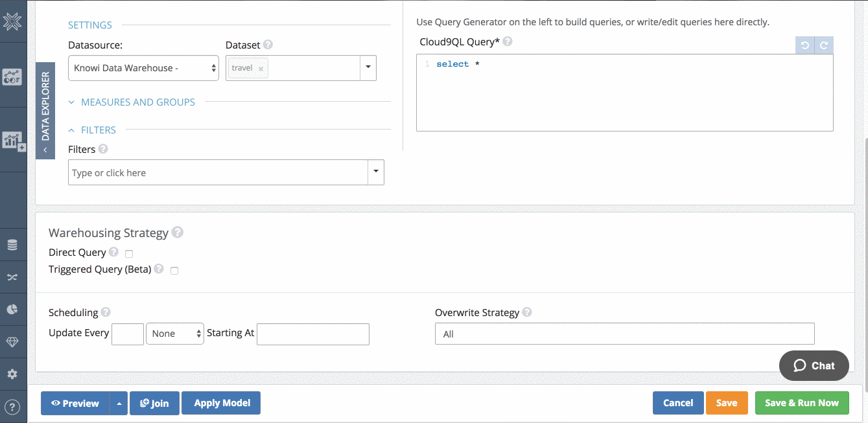Click the diamond icon in sidebar
This screenshot has height=423, width=868.
point(12,342)
